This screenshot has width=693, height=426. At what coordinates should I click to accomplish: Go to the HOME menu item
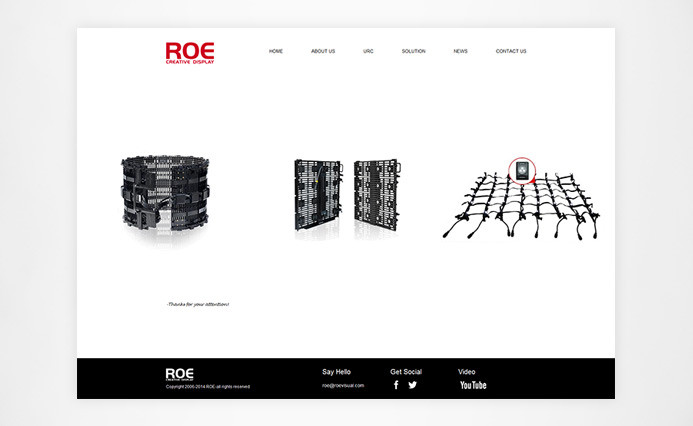276,51
